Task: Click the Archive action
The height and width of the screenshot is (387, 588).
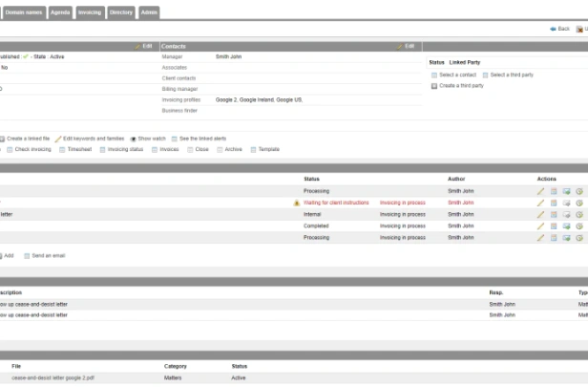Action: click(x=233, y=149)
